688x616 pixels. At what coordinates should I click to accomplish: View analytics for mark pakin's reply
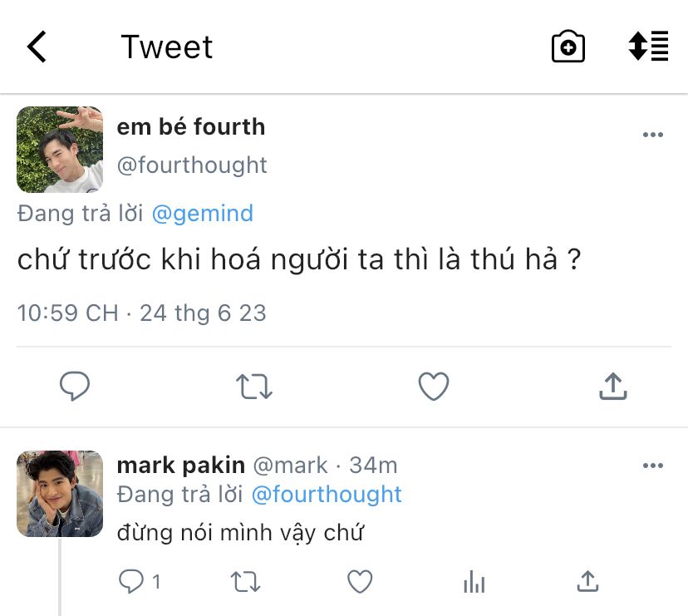point(474,582)
